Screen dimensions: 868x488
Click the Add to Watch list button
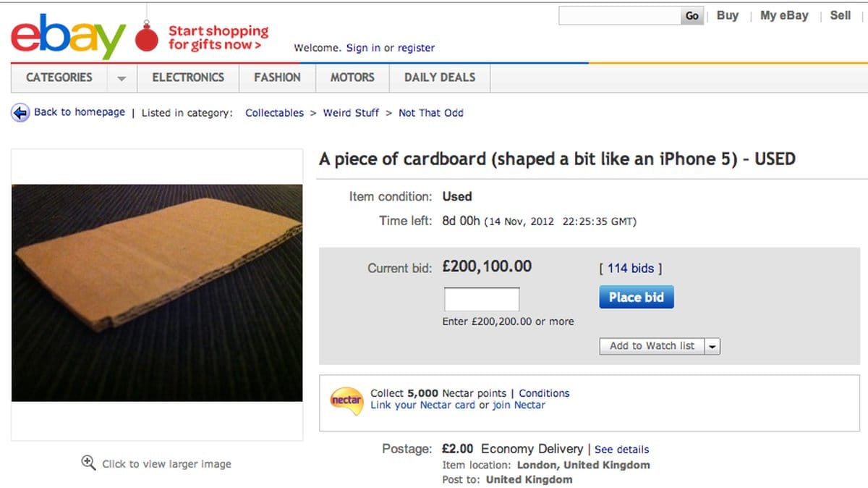(652, 346)
